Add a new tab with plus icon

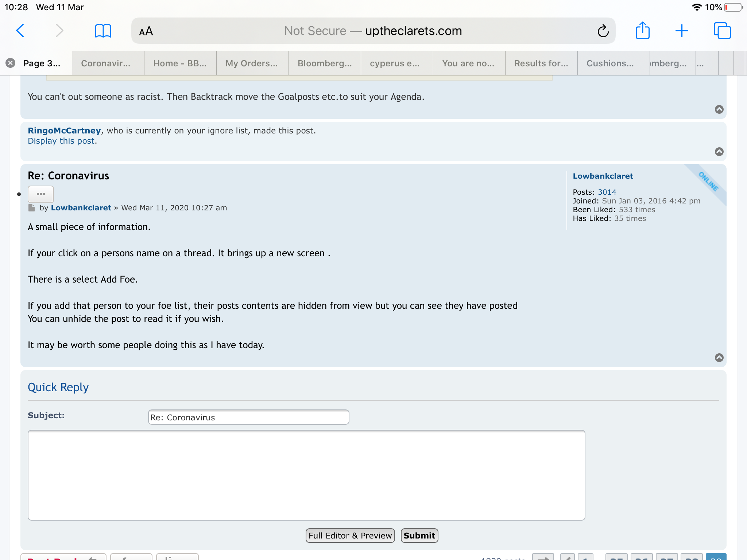point(681,31)
